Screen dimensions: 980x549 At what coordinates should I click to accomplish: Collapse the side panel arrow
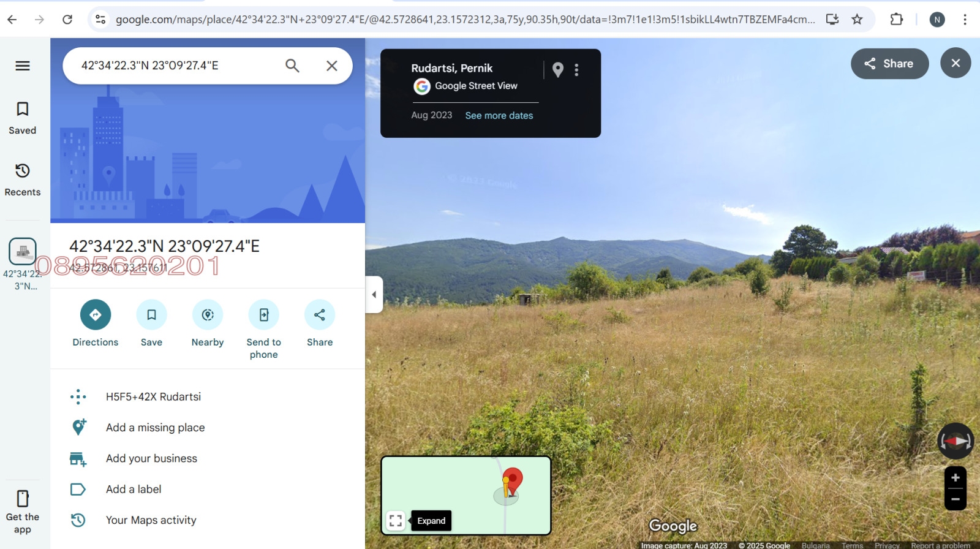[374, 295]
